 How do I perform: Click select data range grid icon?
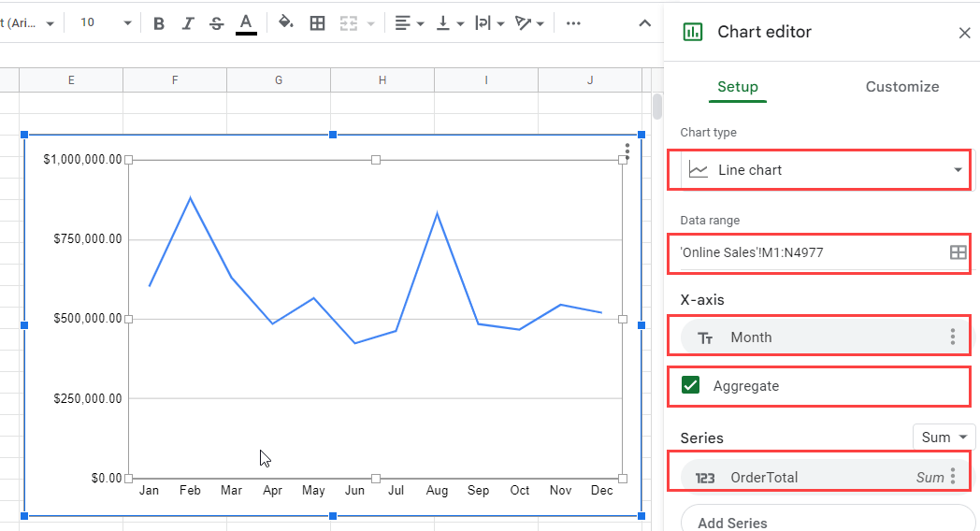pos(958,252)
